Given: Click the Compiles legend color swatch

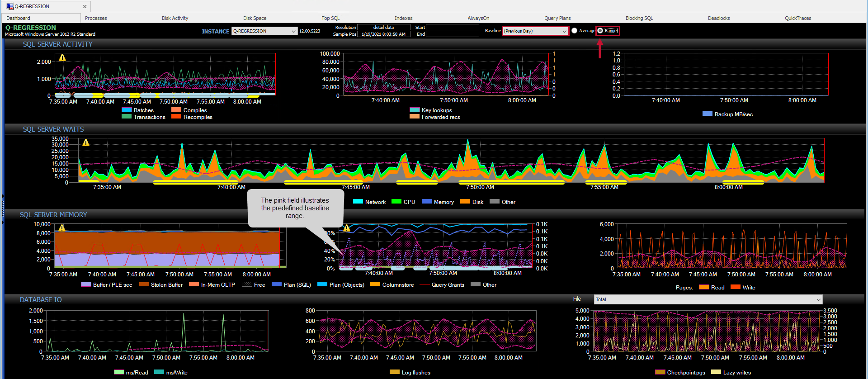Looking at the screenshot, I should click(176, 110).
